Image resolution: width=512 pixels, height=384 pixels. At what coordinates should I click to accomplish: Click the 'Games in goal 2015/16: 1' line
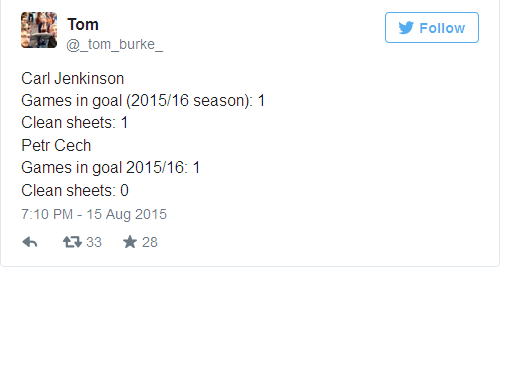click(110, 168)
